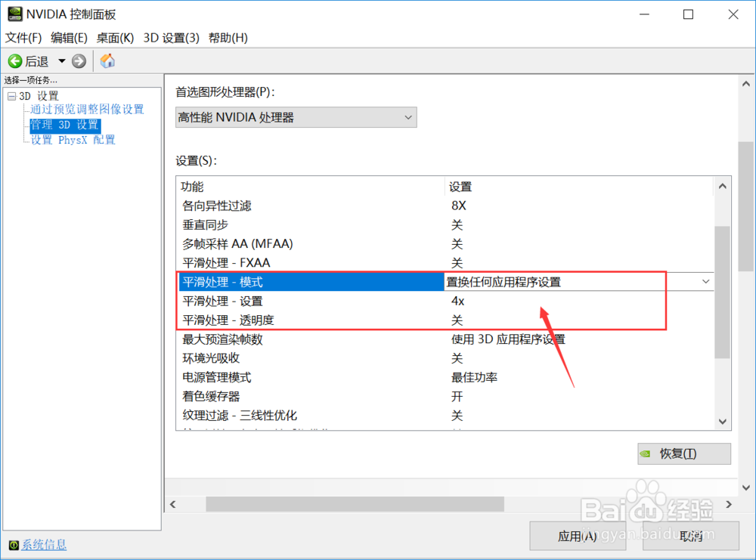
Task: Select the 环境光吸收 row
Action: [x=445, y=358]
